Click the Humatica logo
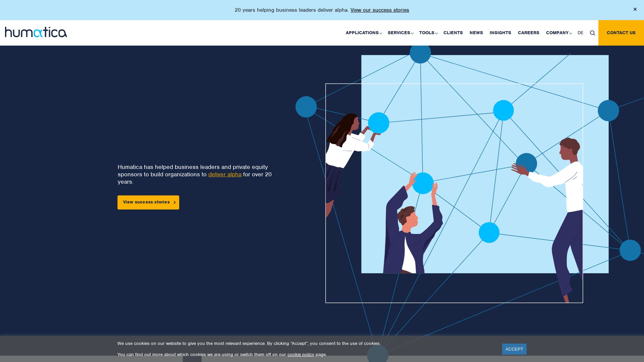Image resolution: width=644 pixels, height=362 pixels. pyautogui.click(x=36, y=32)
